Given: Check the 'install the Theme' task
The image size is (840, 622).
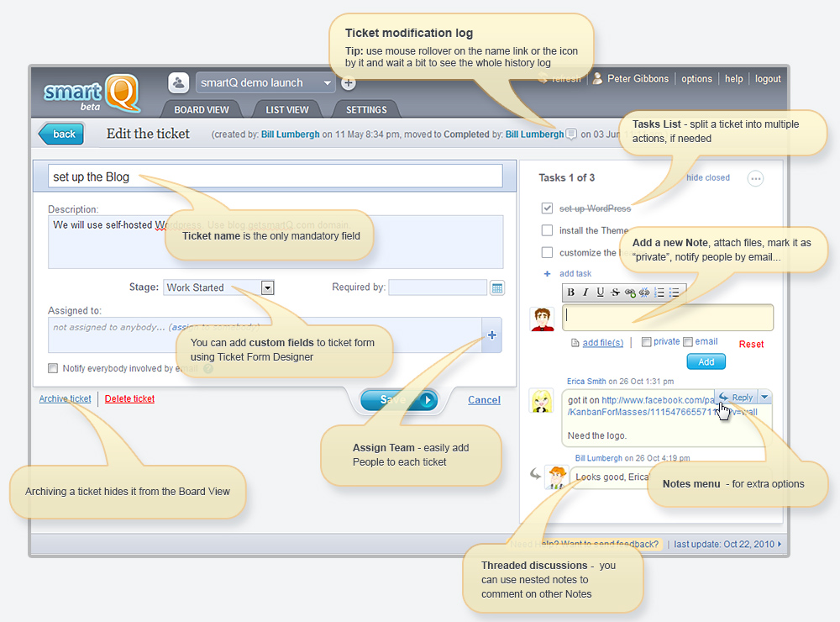Looking at the screenshot, I should coord(548,230).
